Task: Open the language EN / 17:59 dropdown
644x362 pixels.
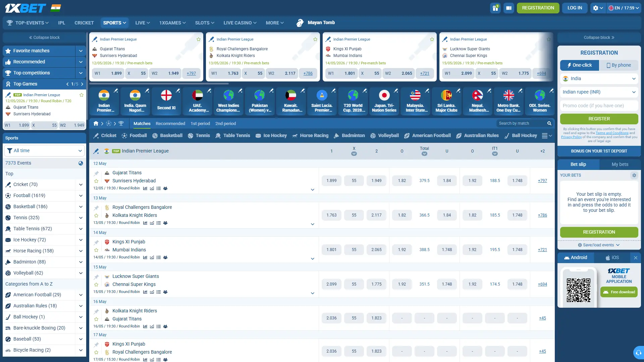Action: [624, 8]
